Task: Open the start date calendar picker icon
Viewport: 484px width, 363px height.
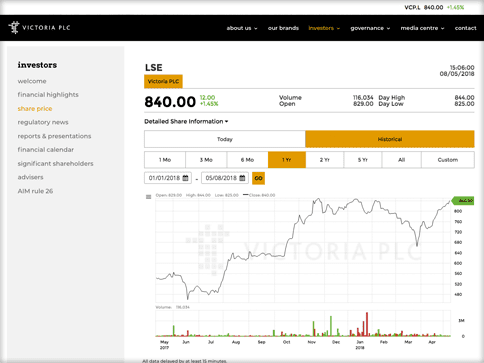Action: 186,178
